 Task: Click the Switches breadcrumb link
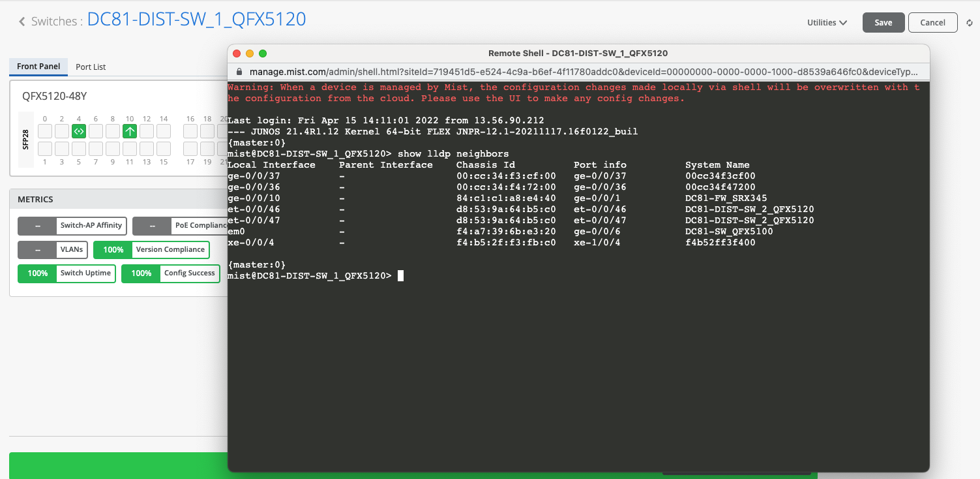click(x=53, y=22)
